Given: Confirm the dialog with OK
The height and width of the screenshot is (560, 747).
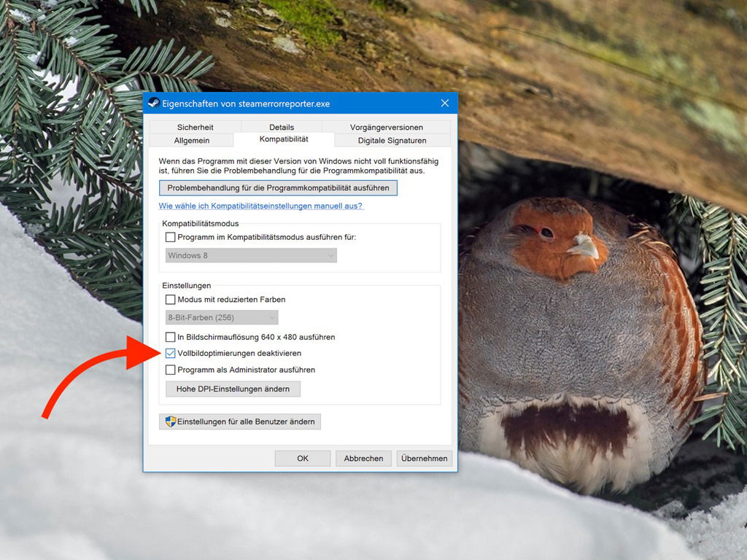Looking at the screenshot, I should pos(303,458).
